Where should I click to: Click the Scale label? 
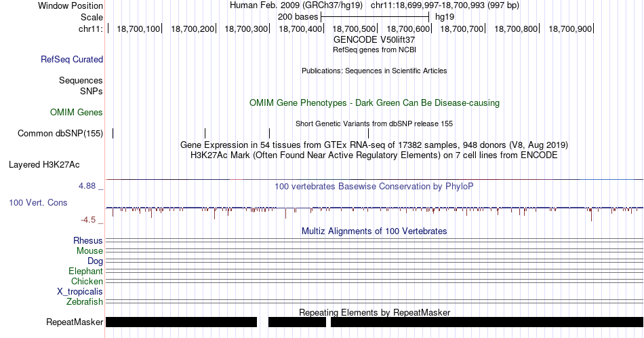tap(92, 17)
